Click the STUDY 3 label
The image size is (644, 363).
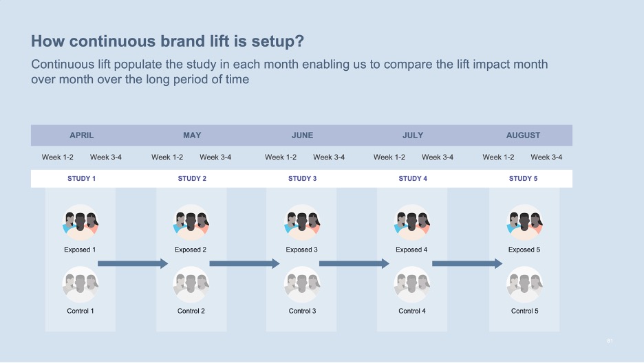pos(302,179)
